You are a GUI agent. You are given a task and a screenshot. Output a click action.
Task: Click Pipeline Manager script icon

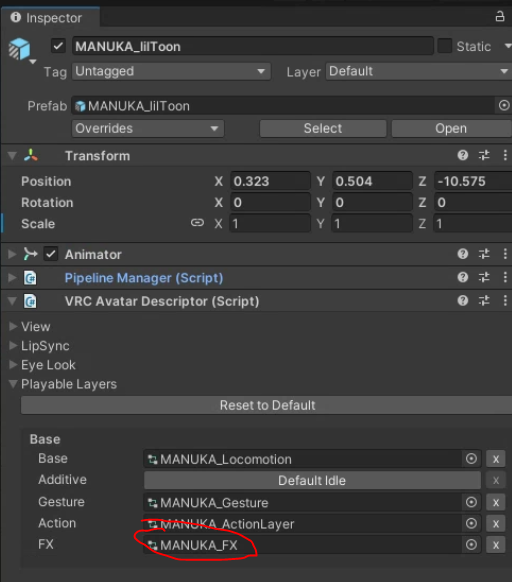coord(30,278)
